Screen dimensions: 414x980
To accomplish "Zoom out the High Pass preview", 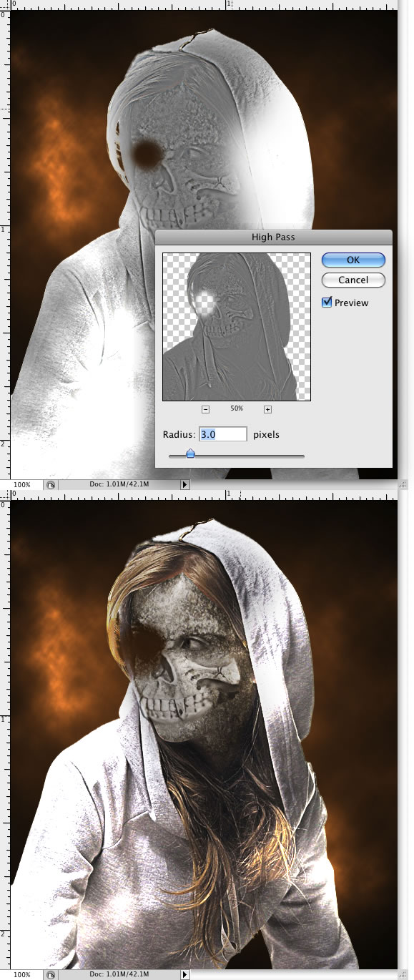I will 205,409.
